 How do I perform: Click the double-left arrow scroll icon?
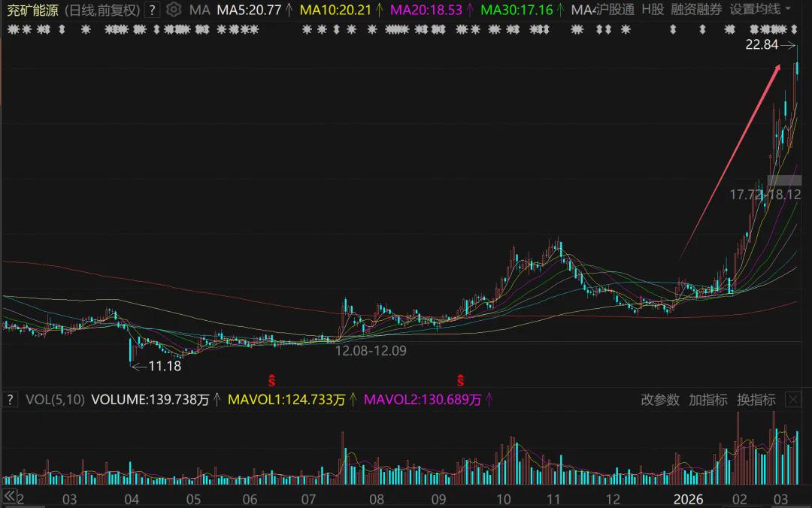(x=10, y=497)
